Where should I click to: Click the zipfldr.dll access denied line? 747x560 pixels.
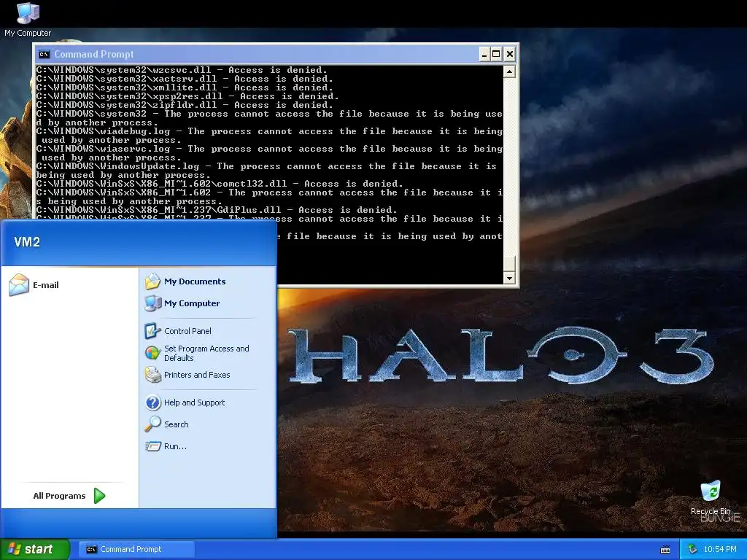(x=185, y=105)
